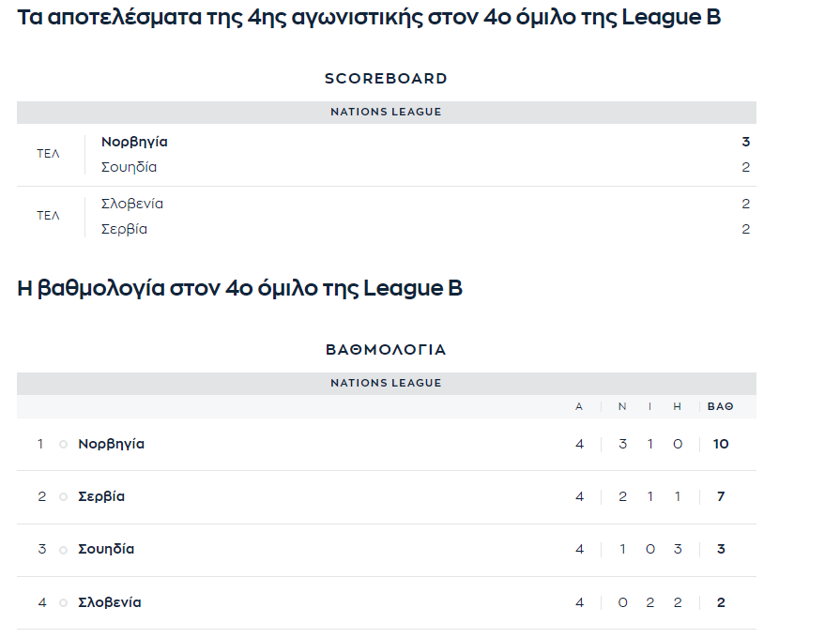
Task: Click the ΒΑΘΜΟΛΟΓΙΑ section title
Action: (386, 350)
